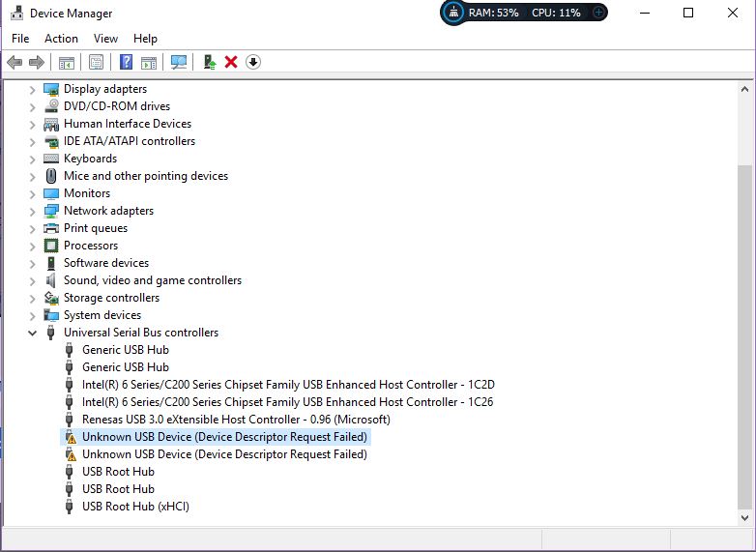Viewport: 756px width, 552px height.
Task: Maximize the Device Manager window
Action: click(688, 13)
